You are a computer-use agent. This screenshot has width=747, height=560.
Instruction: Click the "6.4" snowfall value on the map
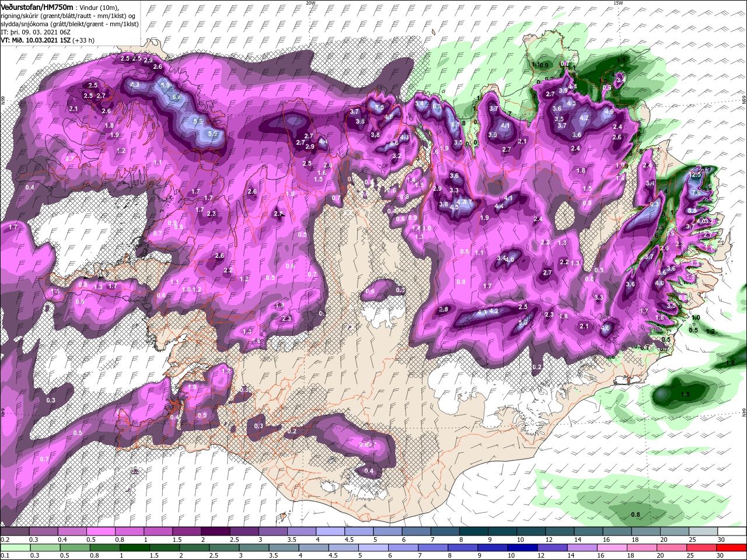(x=177, y=97)
